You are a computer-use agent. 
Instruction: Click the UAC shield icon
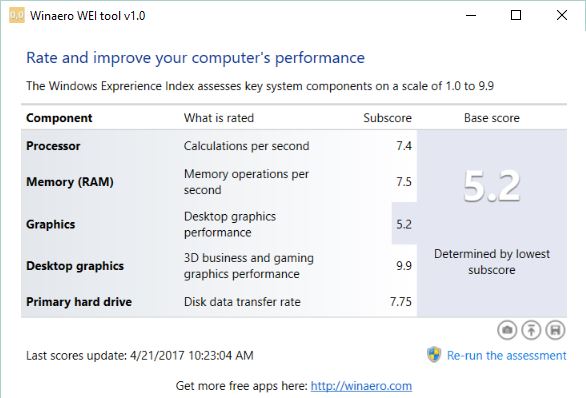[434, 355]
